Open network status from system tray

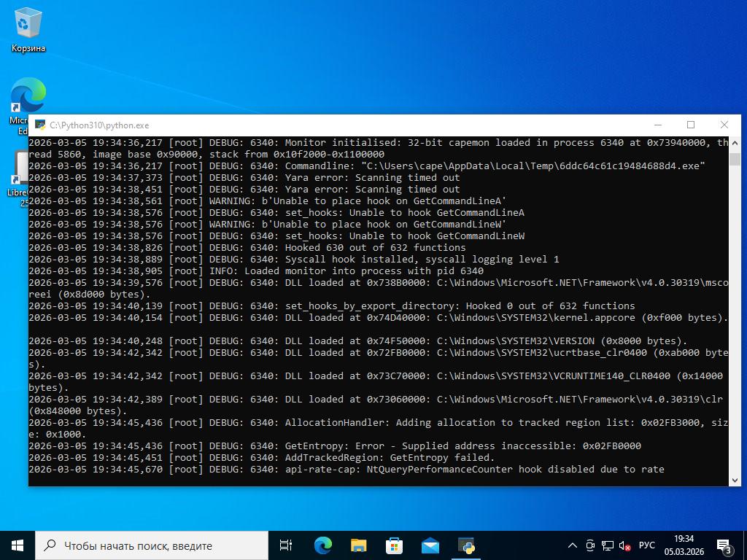[x=607, y=545]
